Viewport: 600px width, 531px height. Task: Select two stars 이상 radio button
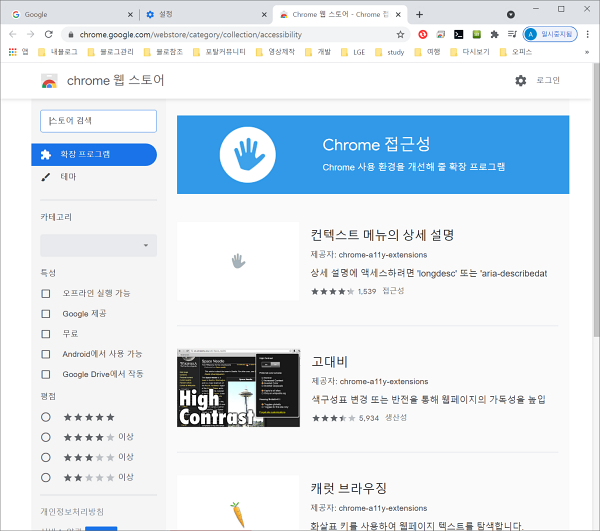46,477
